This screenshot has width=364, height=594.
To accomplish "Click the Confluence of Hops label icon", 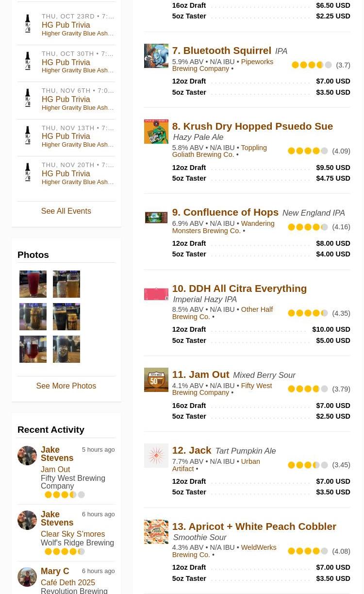I will click(156, 218).
